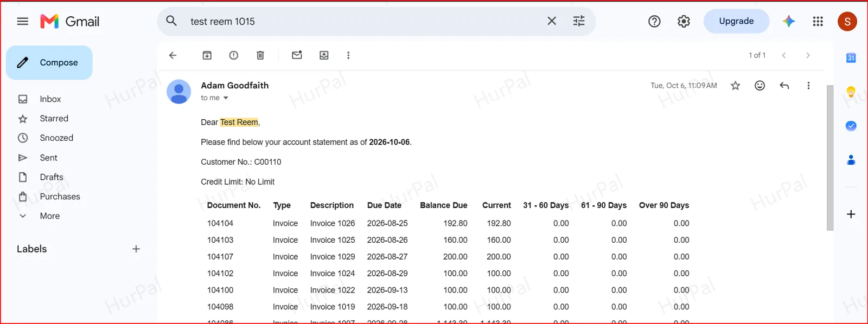Click the Gmail logo

tap(70, 22)
